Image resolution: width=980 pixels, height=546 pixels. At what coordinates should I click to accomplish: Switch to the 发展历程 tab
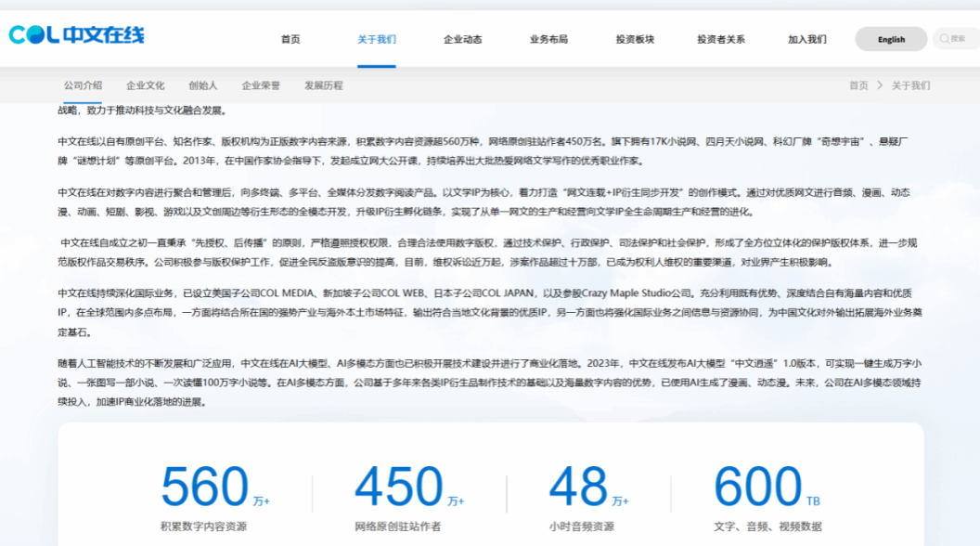coord(323,85)
